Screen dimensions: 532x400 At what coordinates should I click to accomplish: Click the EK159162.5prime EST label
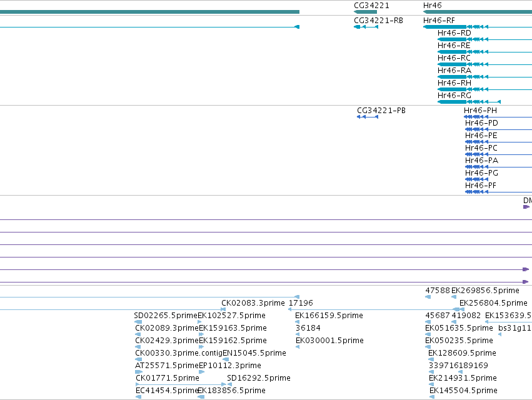[x=233, y=341]
